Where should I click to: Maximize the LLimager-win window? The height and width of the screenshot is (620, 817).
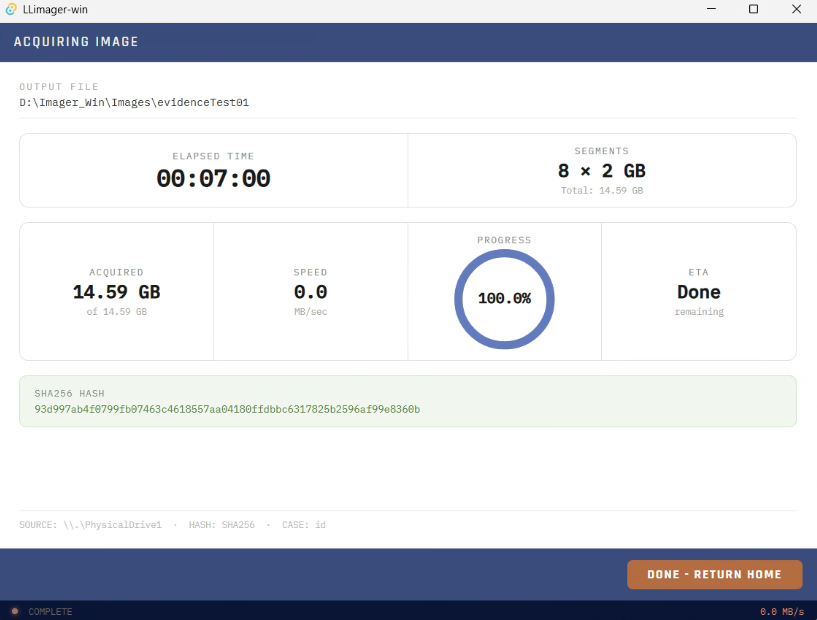click(753, 9)
